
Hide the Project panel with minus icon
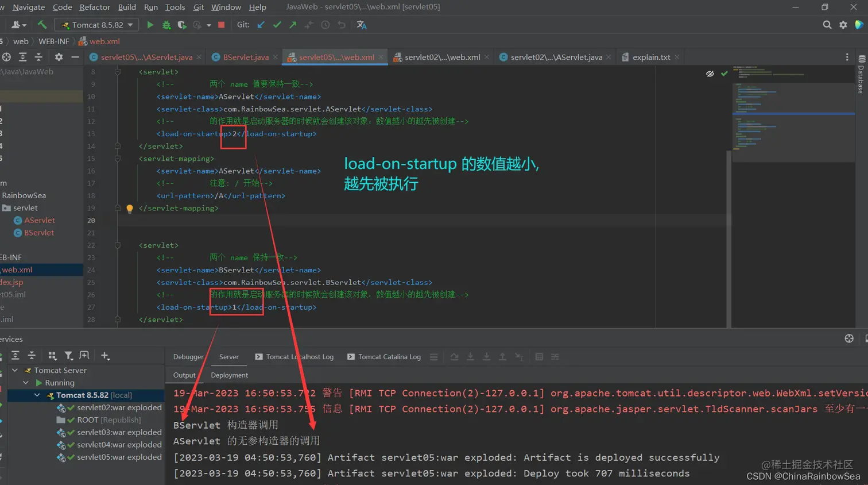tap(75, 57)
